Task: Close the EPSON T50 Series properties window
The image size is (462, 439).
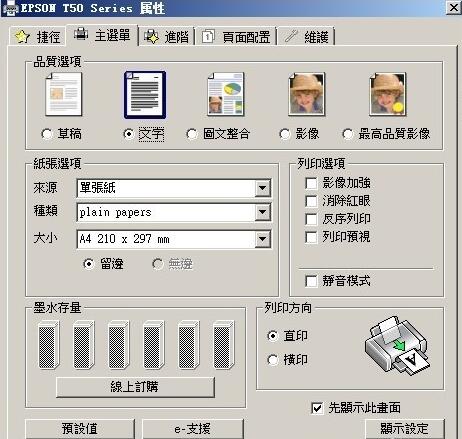Action: tap(454, 8)
